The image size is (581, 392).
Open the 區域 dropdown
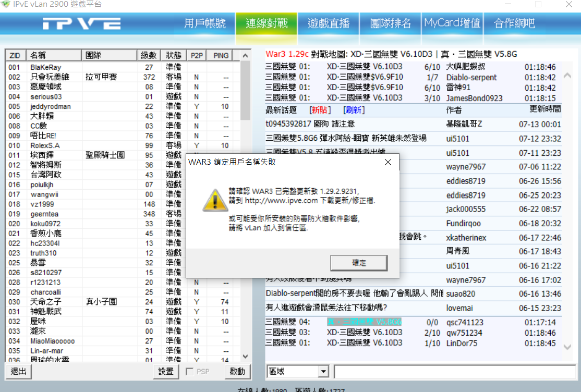point(323,371)
